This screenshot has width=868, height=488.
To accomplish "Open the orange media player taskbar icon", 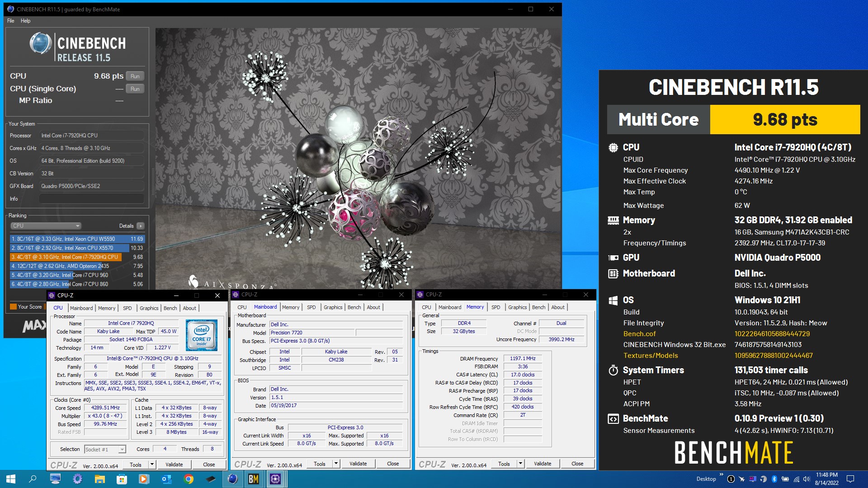I will [144, 479].
